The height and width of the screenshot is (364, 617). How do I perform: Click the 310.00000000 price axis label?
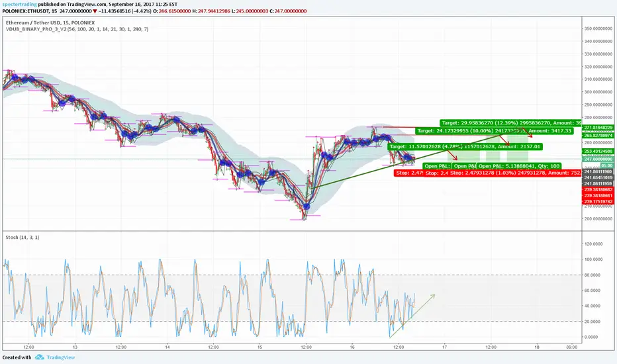pyautogui.click(x=598, y=79)
